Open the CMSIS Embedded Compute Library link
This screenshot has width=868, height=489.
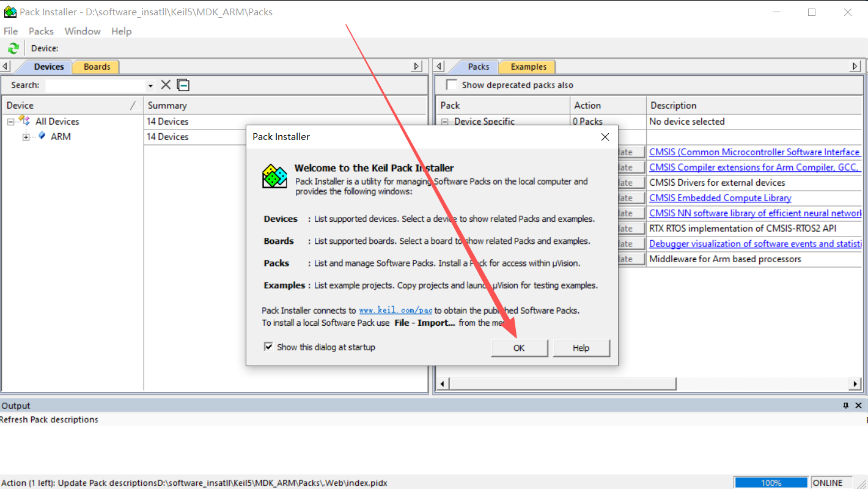tap(720, 197)
